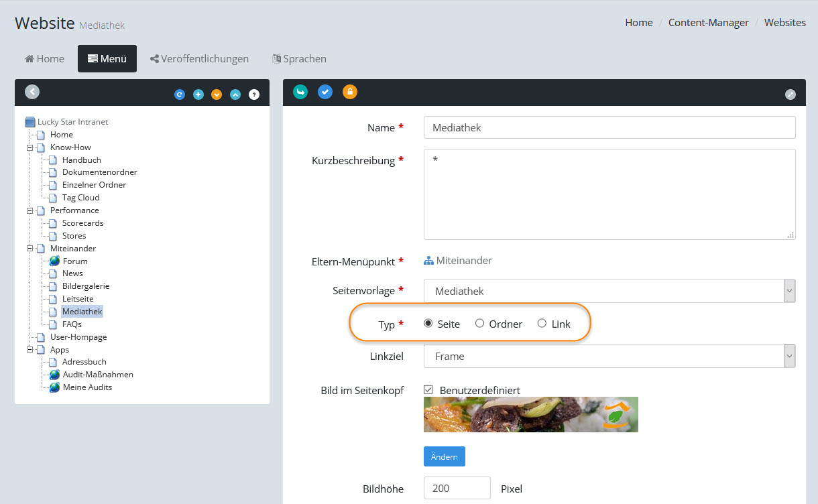This screenshot has height=504, width=818.
Task: Open the Sprachen tab
Action: [299, 59]
